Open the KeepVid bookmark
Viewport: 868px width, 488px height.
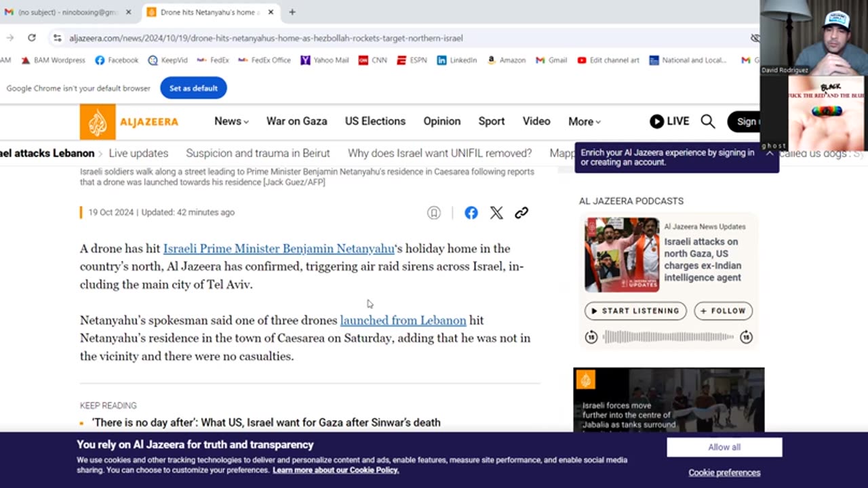tap(167, 60)
